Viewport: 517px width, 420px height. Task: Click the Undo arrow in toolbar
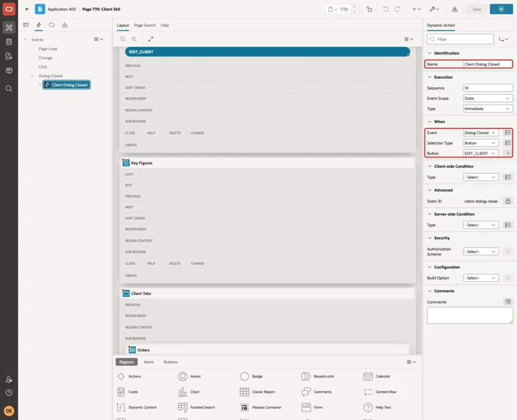pos(385,9)
